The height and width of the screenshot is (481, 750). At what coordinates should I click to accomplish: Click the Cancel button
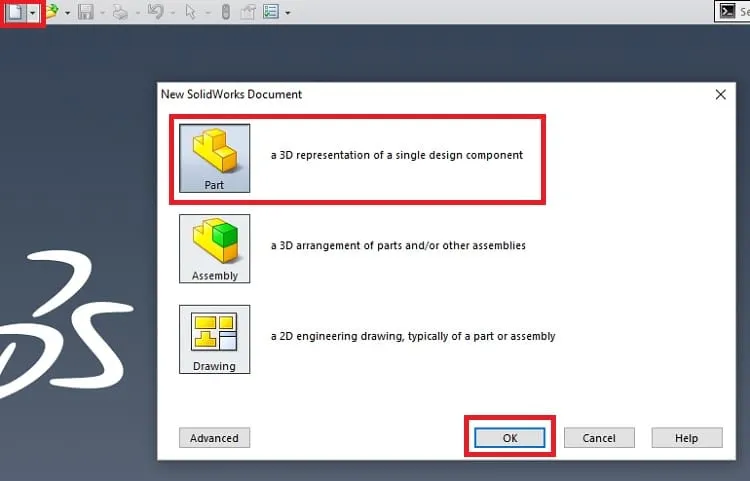point(599,438)
